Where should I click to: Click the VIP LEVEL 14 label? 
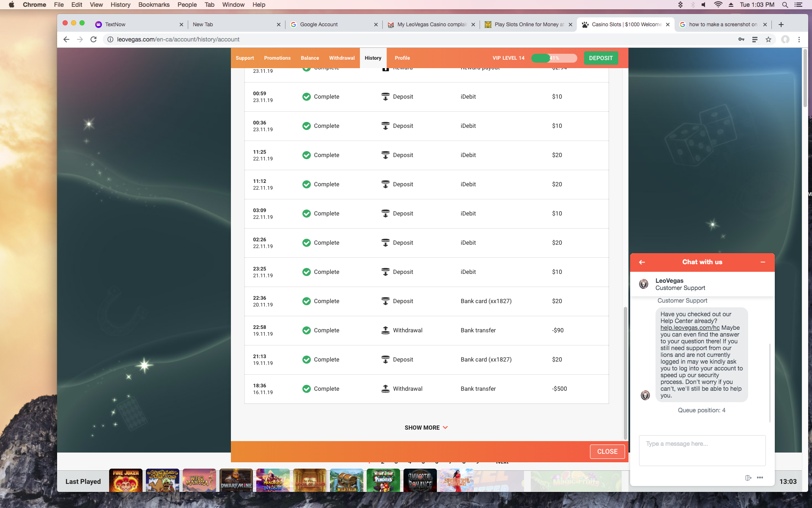[x=508, y=58]
